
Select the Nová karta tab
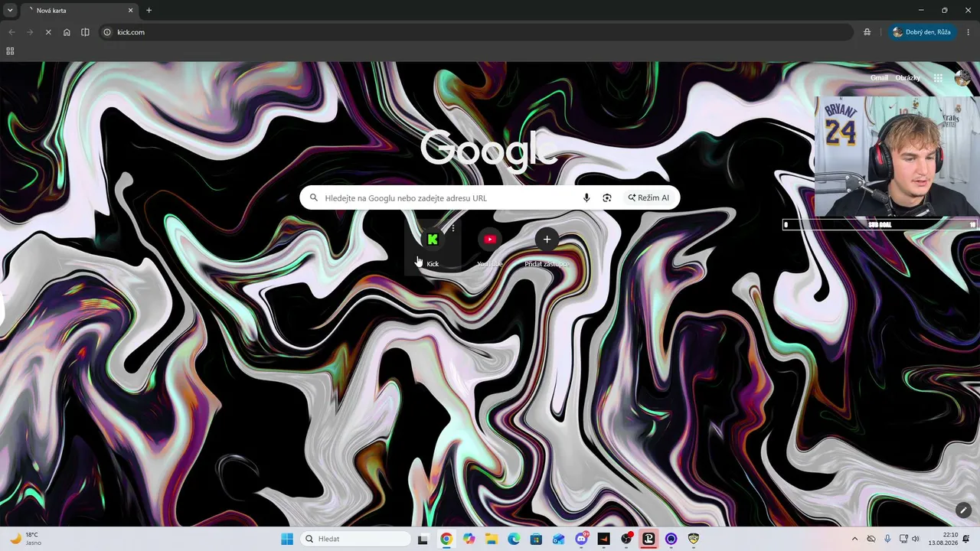click(x=80, y=11)
